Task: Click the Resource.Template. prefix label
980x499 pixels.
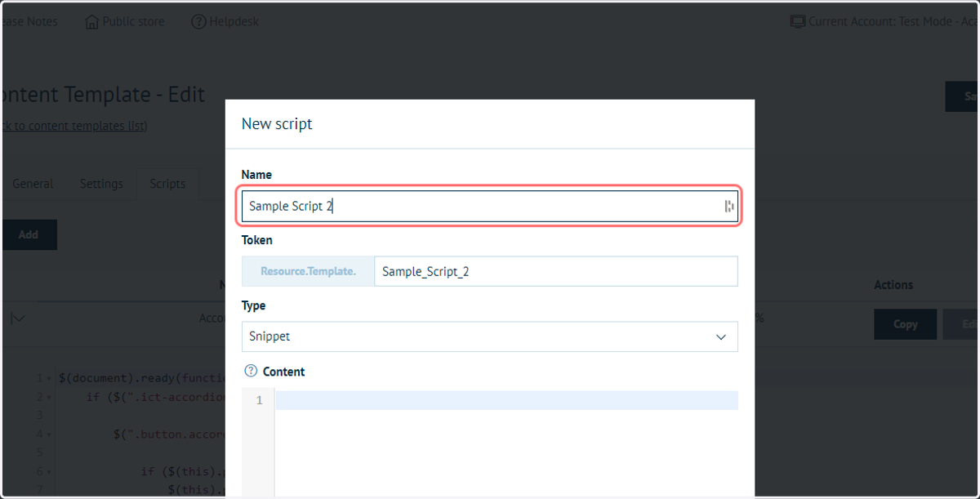Action: click(x=308, y=272)
